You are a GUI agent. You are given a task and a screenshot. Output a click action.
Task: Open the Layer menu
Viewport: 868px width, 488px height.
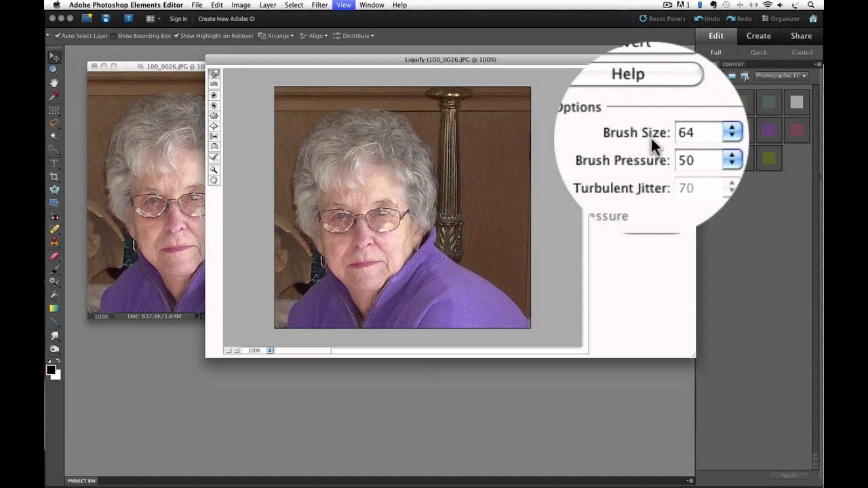click(x=267, y=5)
